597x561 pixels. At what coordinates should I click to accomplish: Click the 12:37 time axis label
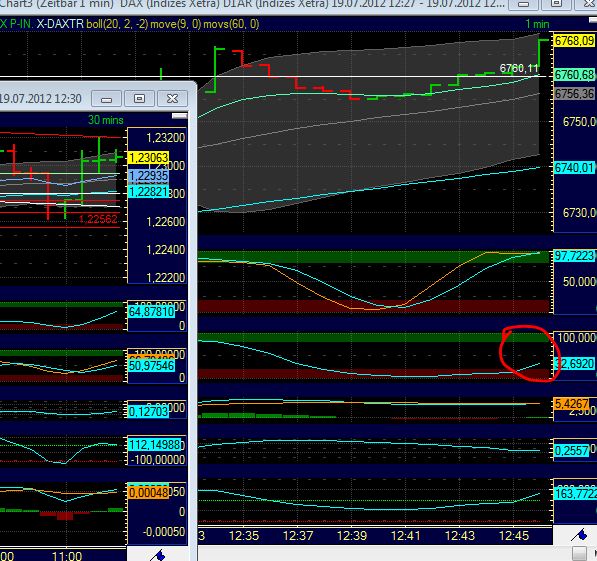(298, 536)
